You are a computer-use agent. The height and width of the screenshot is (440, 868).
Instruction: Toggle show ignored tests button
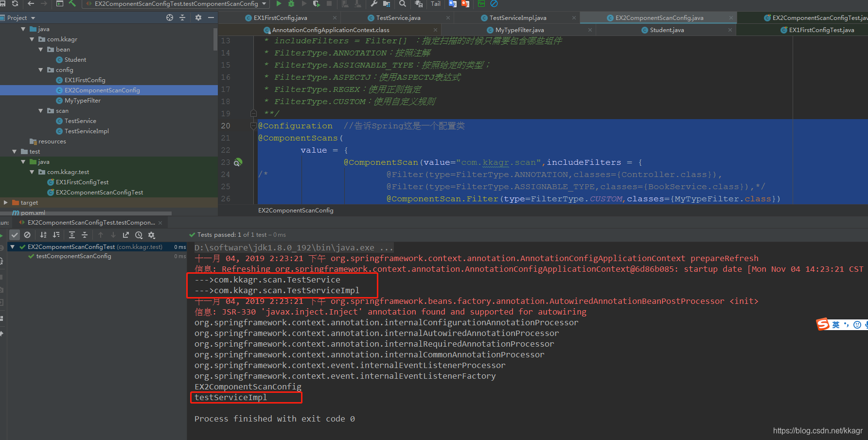(27, 235)
